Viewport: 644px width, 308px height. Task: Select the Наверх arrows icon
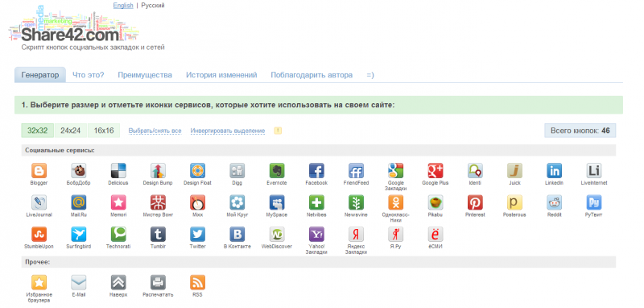(x=118, y=282)
